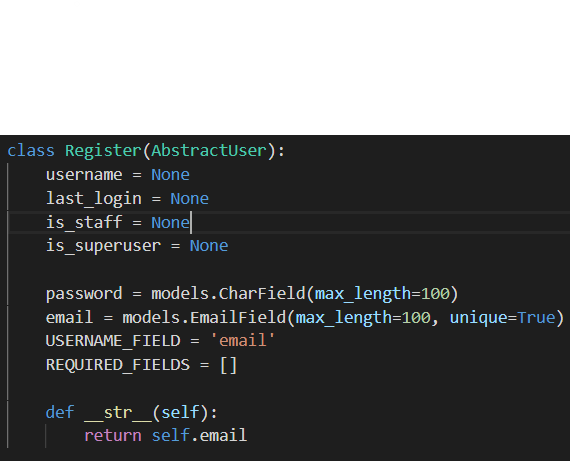Click 'self.email' in return statement
This screenshot has height=461, width=570.
click(199, 435)
